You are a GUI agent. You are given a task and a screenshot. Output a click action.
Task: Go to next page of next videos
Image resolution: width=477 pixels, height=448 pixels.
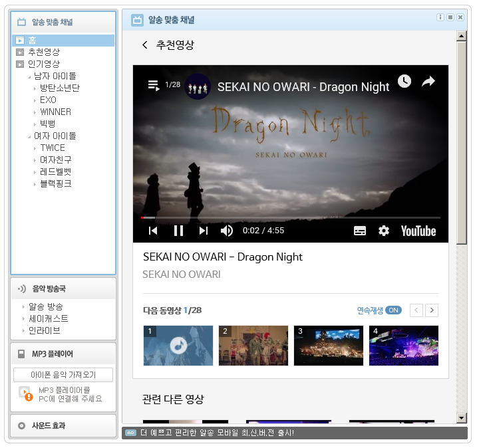tap(432, 310)
